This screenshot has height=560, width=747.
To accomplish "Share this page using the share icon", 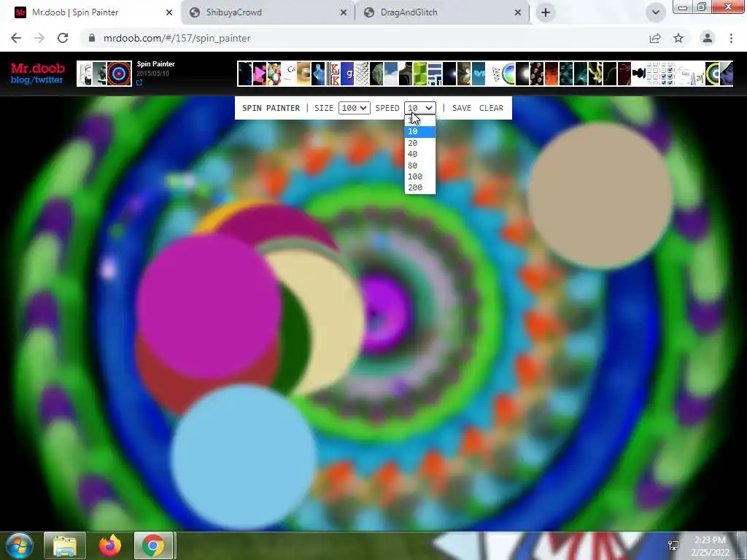I will pyautogui.click(x=655, y=38).
